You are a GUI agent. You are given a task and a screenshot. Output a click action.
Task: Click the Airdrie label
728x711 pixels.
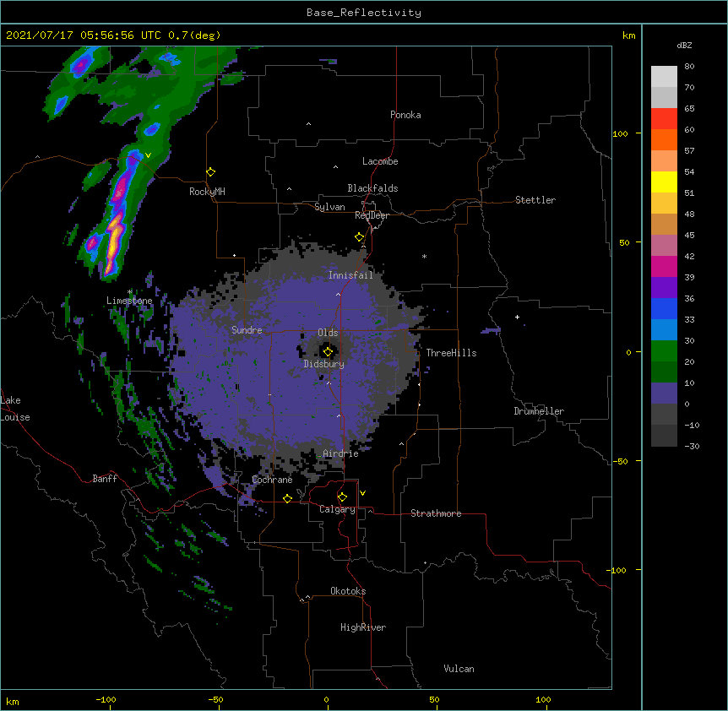[x=340, y=453]
